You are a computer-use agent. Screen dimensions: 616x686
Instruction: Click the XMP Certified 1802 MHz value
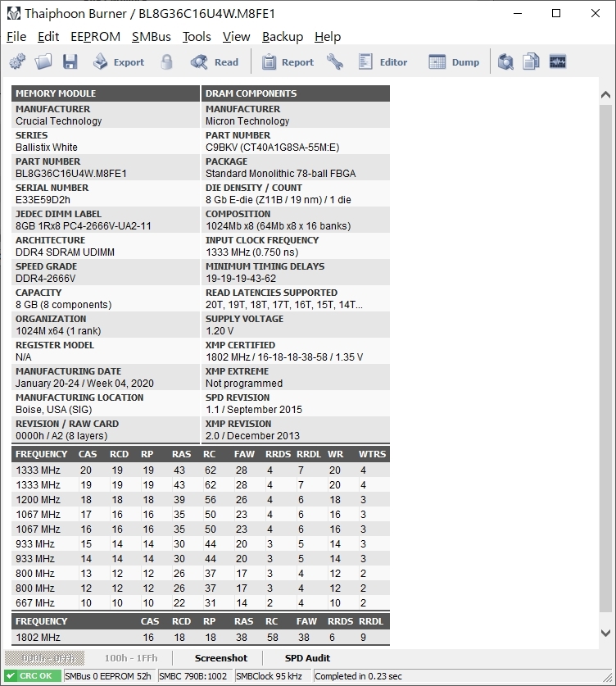tap(284, 357)
